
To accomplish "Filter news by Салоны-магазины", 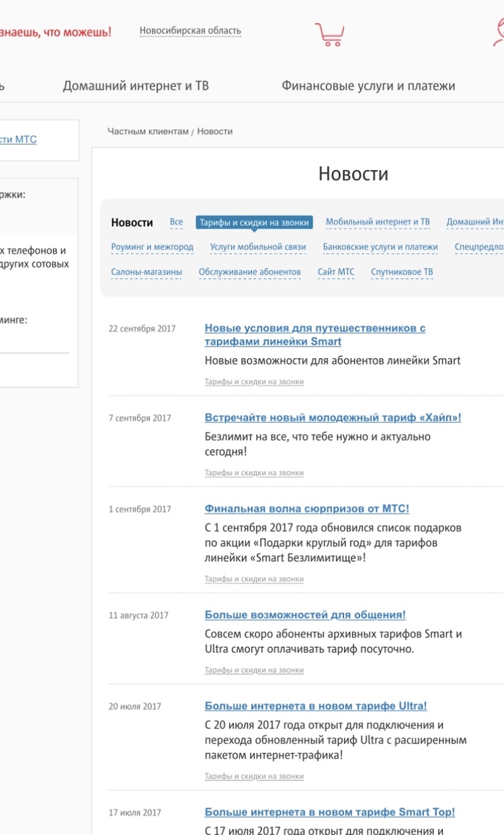I will point(146,272).
